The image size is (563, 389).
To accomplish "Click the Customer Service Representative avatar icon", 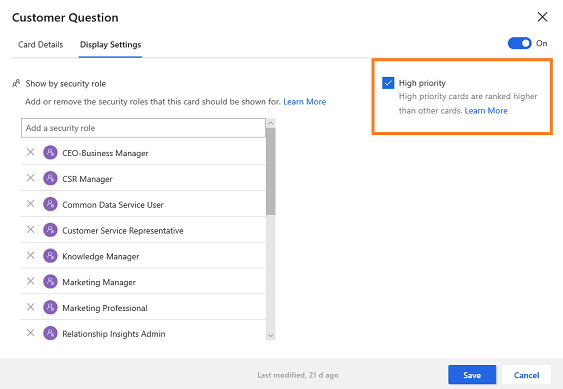I will tap(50, 230).
